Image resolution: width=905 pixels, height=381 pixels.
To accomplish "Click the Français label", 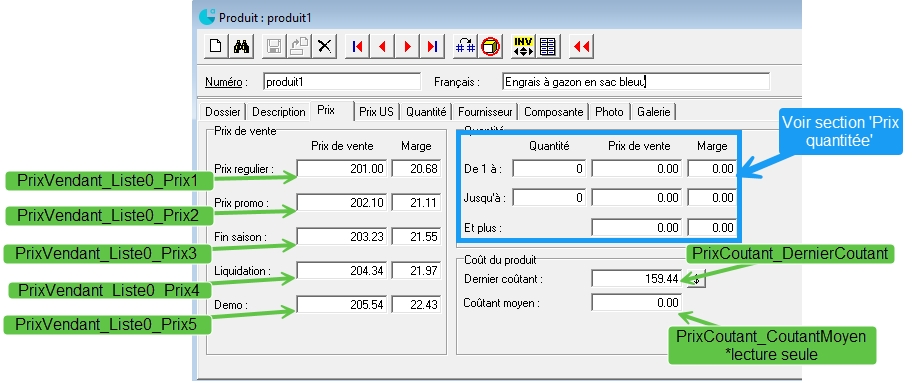I will pyautogui.click(x=457, y=82).
